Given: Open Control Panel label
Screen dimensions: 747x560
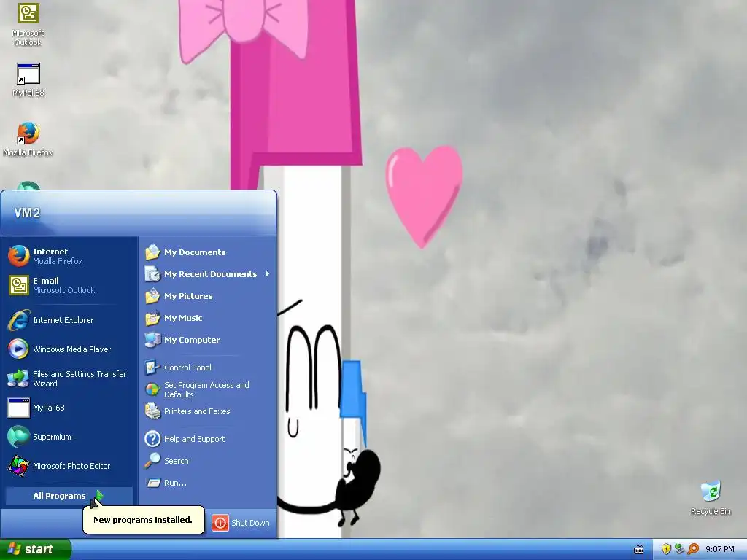Looking at the screenshot, I should [187, 367].
